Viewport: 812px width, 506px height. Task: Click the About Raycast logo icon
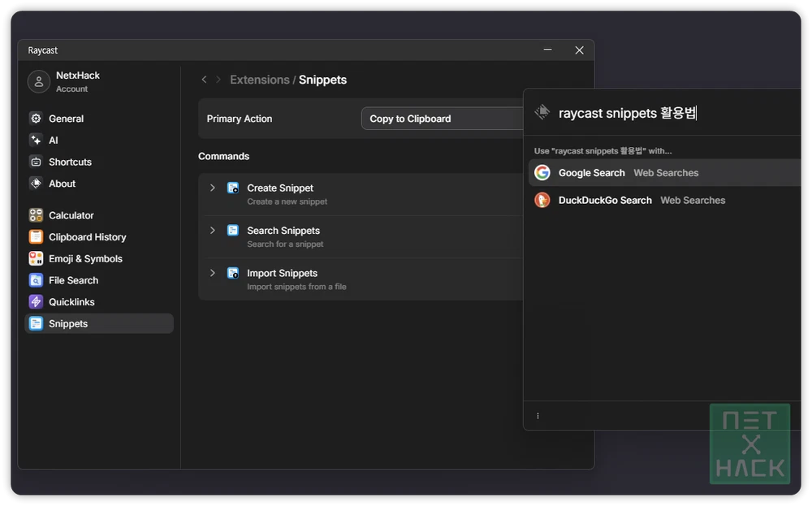(36, 184)
